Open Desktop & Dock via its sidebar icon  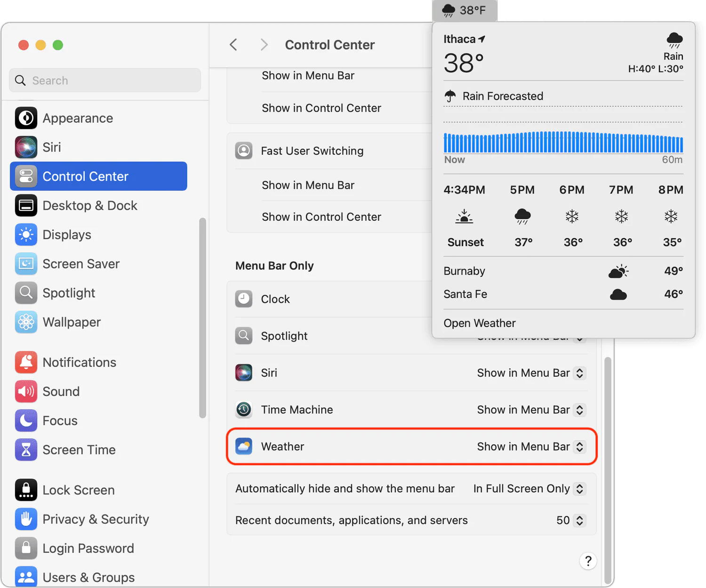pyautogui.click(x=26, y=206)
